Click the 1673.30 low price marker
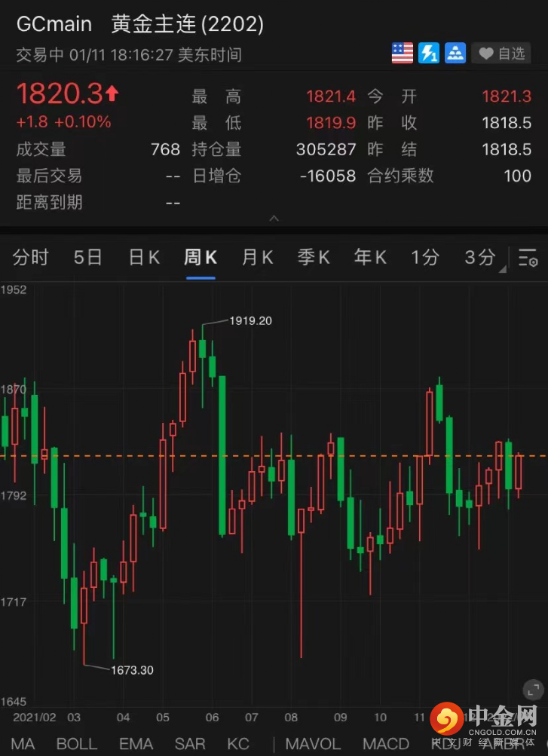Image resolution: width=548 pixels, height=756 pixels. tap(132, 670)
